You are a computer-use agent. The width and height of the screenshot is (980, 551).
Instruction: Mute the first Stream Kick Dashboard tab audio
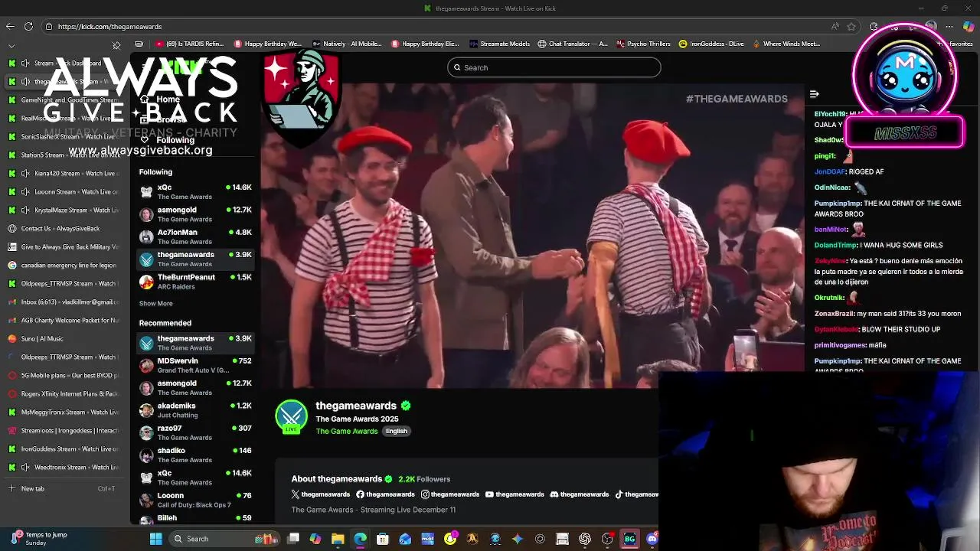click(x=26, y=64)
